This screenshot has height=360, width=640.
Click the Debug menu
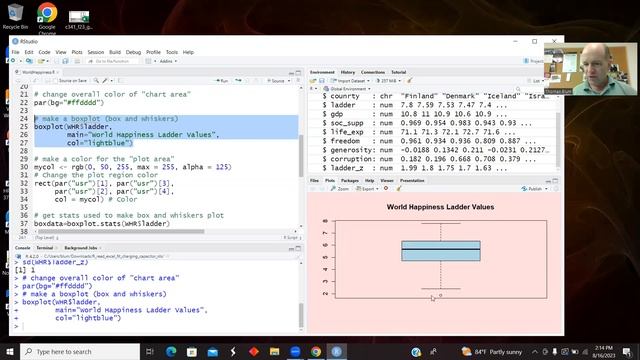tap(133, 52)
